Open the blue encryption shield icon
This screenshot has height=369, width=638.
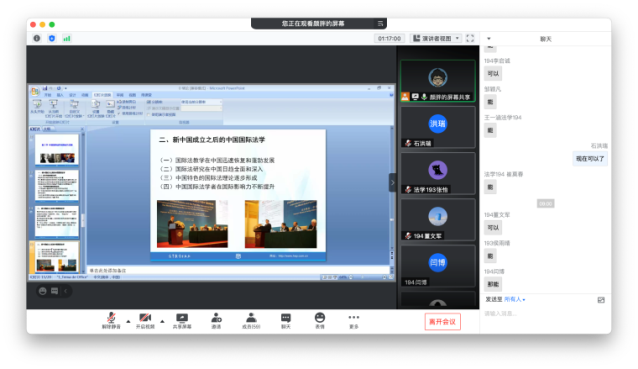click(x=52, y=38)
